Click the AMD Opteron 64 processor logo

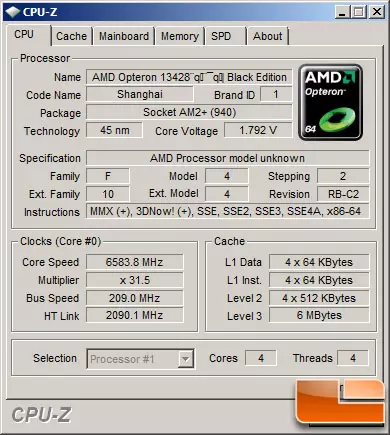click(330, 103)
